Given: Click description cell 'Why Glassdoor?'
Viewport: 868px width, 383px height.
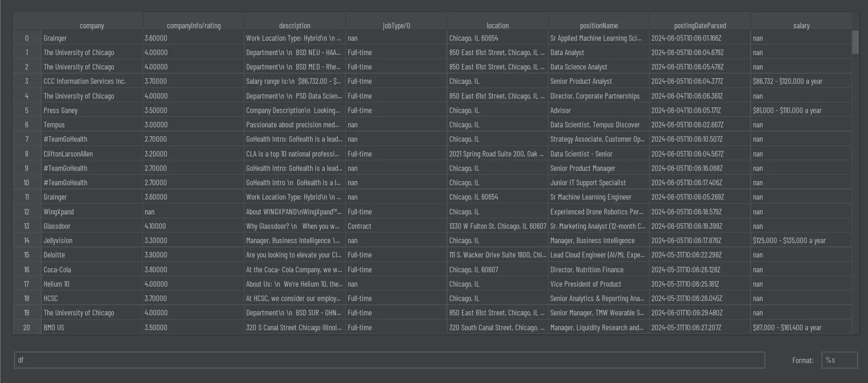Looking at the screenshot, I should tap(295, 226).
